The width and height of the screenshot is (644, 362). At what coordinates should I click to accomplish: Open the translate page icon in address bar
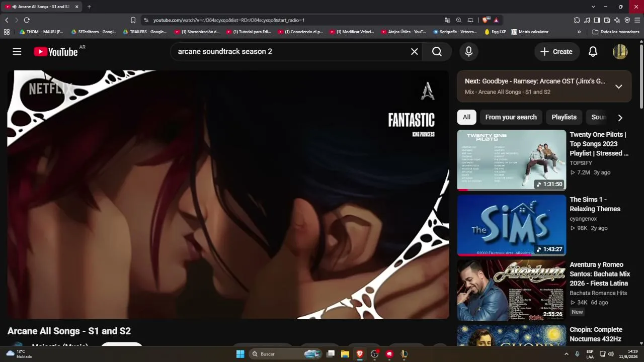coord(447,20)
